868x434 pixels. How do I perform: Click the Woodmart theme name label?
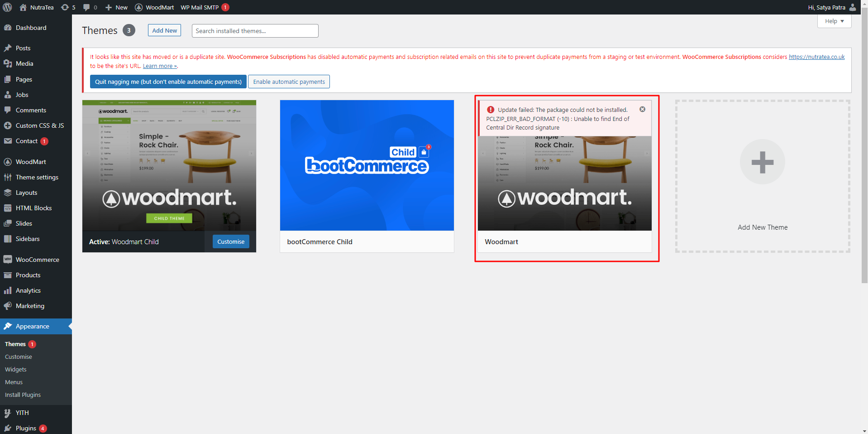501,242
